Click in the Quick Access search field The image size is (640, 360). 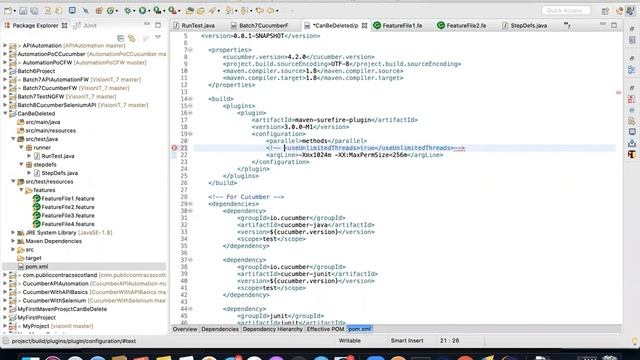pos(566,11)
